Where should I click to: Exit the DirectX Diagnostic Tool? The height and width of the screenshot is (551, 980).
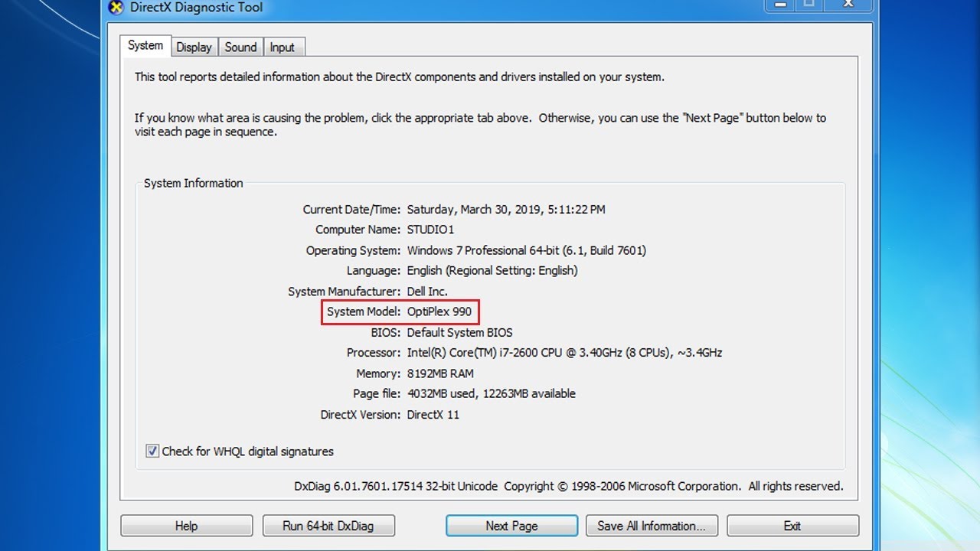pyautogui.click(x=792, y=526)
